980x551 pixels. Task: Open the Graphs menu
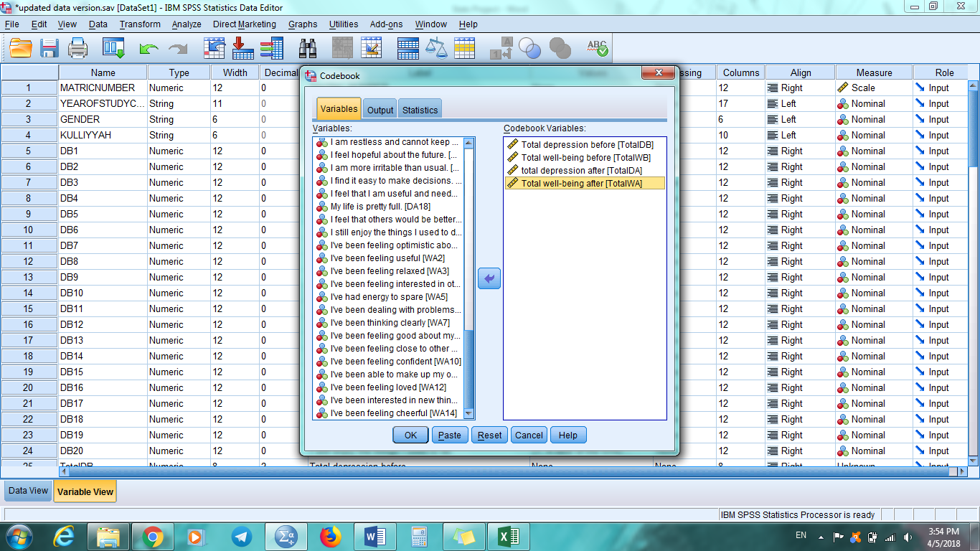tap(302, 24)
